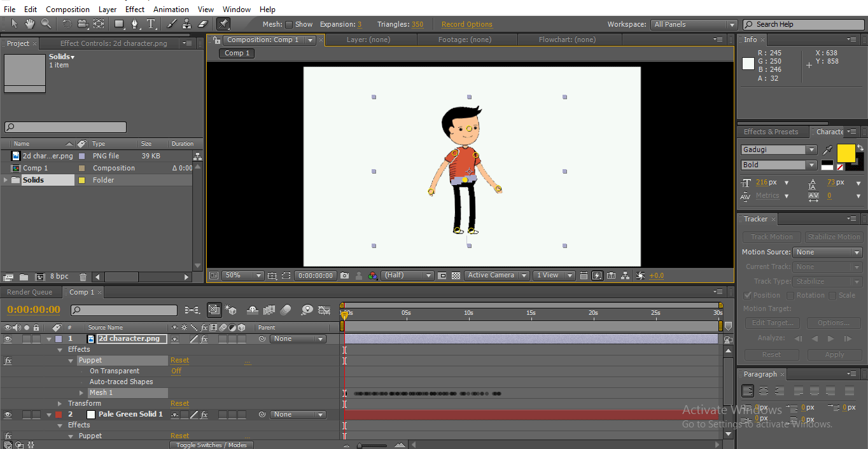Click Record Options in the toolbar
Image resolution: width=868 pixels, height=449 pixels.
pos(466,24)
